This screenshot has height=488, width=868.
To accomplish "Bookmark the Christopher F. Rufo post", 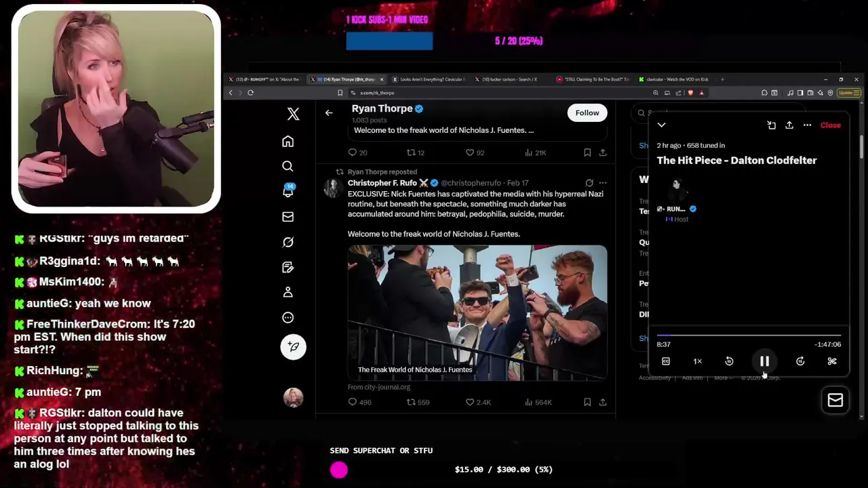I will pos(587,402).
